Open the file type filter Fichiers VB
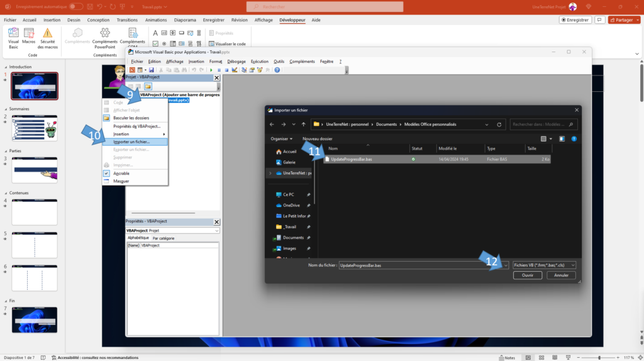Image resolution: width=644 pixels, height=361 pixels. pos(544,265)
